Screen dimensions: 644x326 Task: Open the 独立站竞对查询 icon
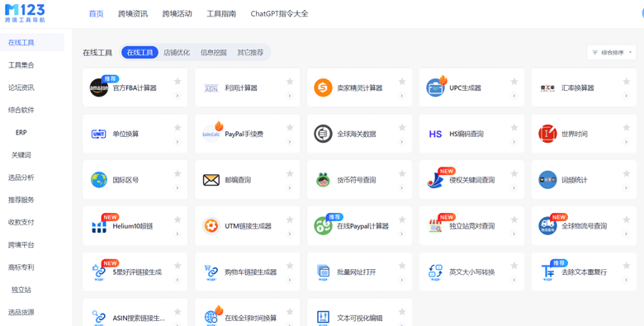point(435,226)
